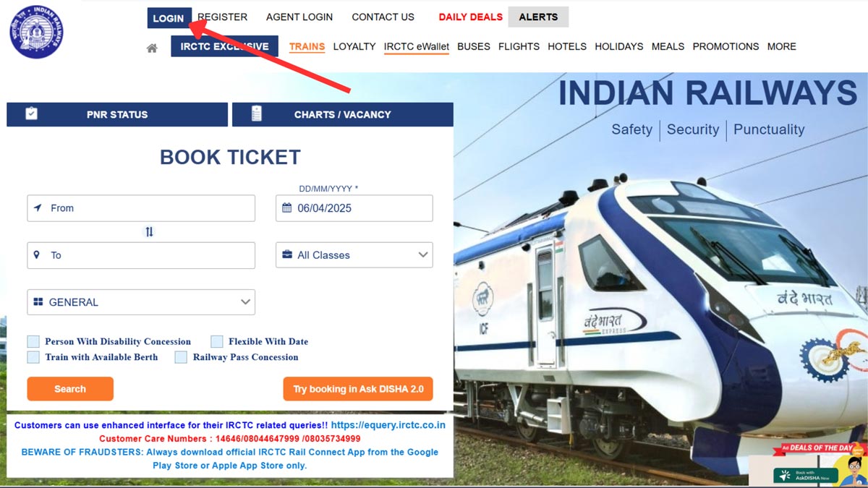Viewport: 868px width, 488px height.
Task: Select the Railway Pass Concession checkbox
Action: click(181, 357)
